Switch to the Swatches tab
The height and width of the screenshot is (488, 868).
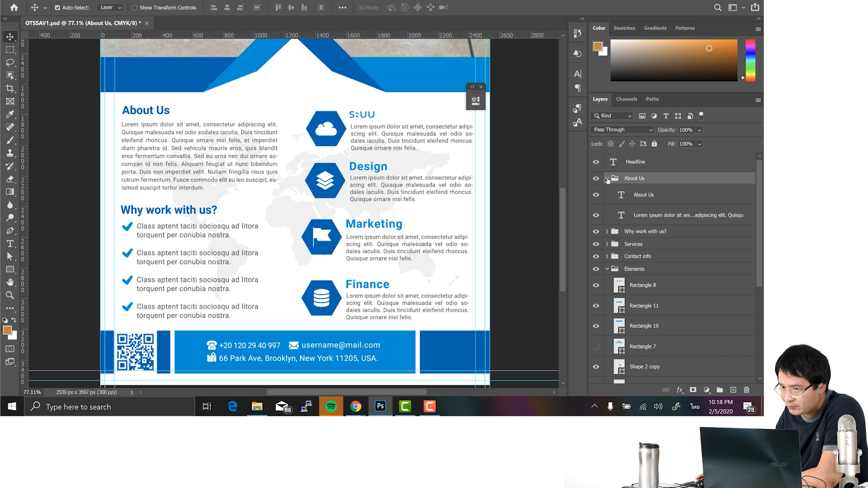624,28
